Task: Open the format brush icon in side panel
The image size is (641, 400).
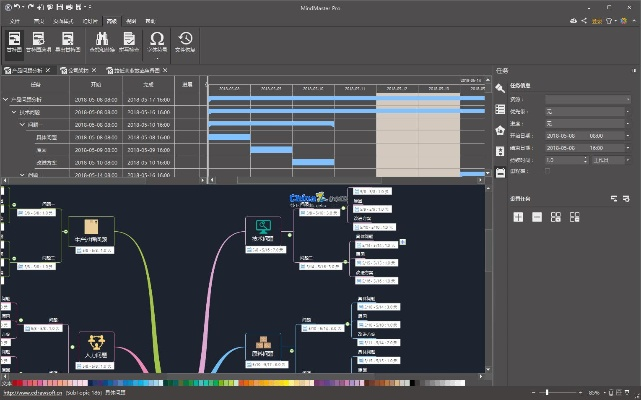Action: [x=501, y=89]
